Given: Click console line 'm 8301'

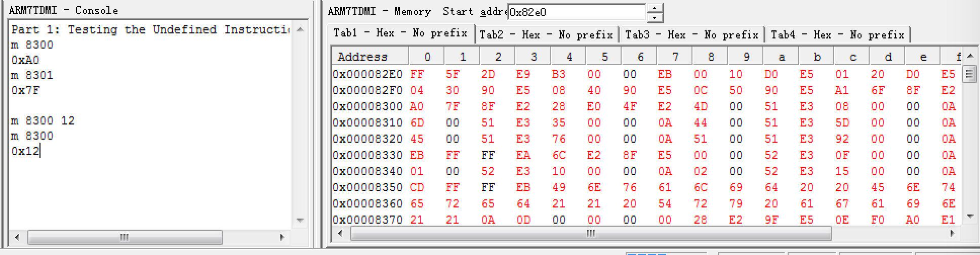Looking at the screenshot, I should pos(32,75).
